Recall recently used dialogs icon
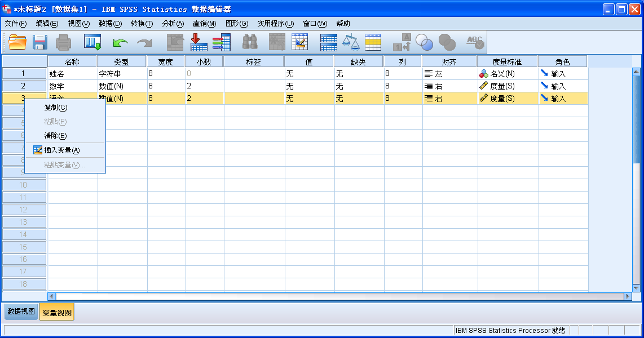The height and width of the screenshot is (338, 644). tap(92, 42)
